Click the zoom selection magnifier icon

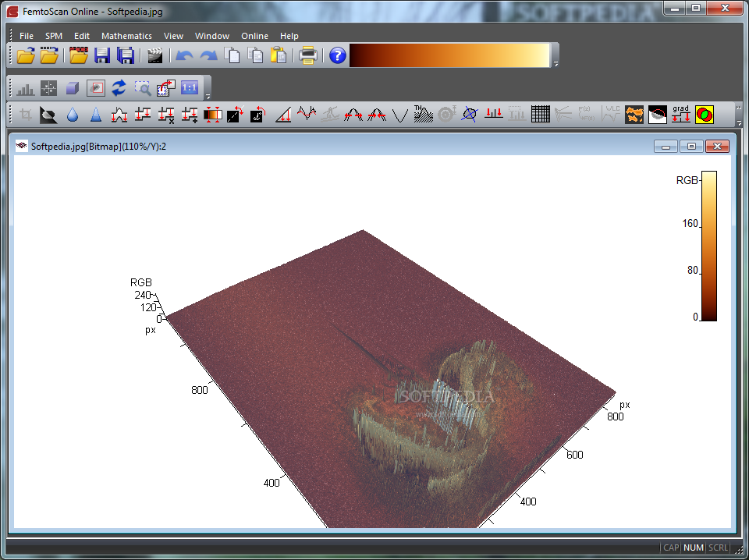(142, 88)
